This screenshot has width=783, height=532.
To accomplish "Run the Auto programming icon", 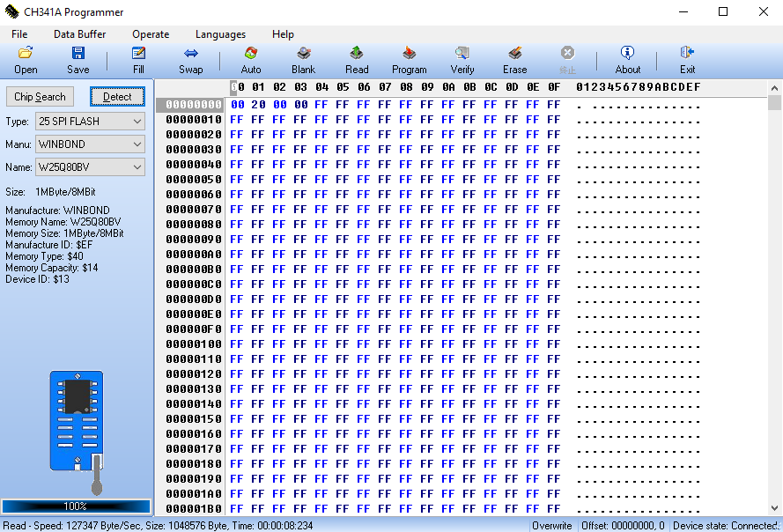I will coord(251,60).
